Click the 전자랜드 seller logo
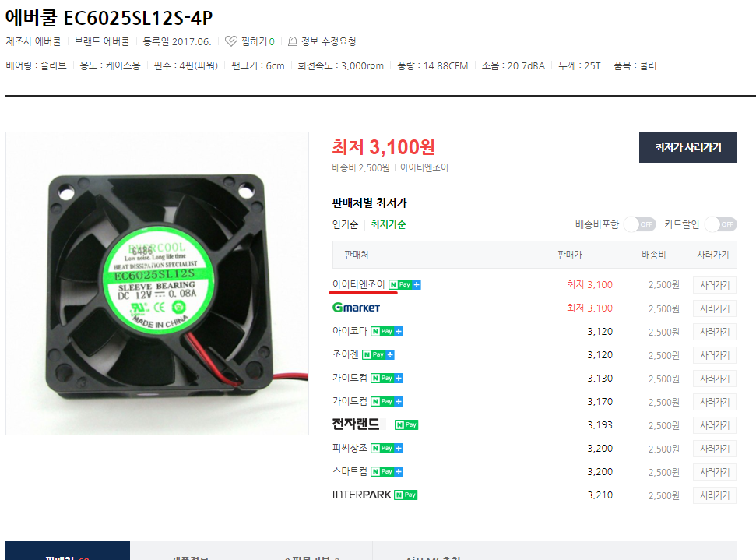This screenshot has width=756, height=560. click(x=356, y=424)
